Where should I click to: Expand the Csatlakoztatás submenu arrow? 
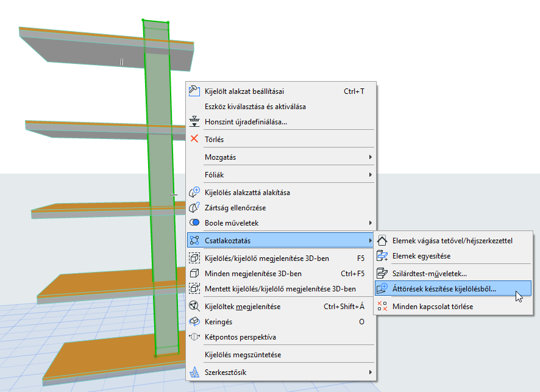(370, 240)
